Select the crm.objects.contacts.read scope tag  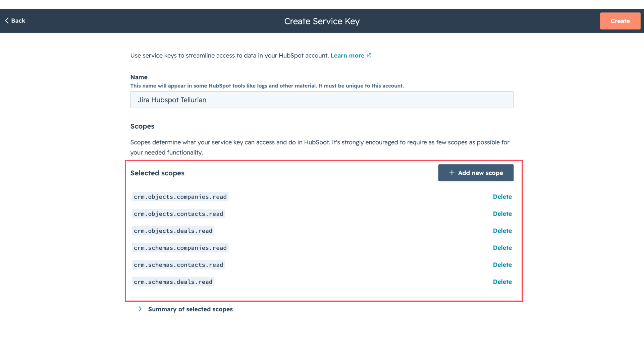pyautogui.click(x=178, y=214)
